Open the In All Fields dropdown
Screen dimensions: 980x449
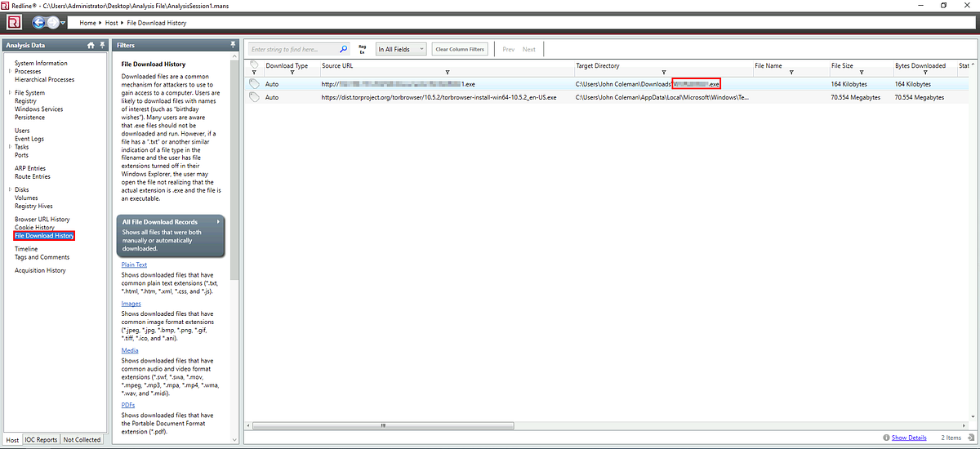coord(400,49)
